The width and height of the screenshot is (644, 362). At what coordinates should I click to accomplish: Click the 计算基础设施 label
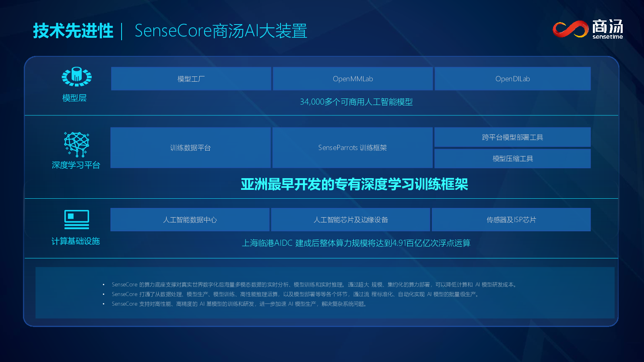tap(75, 241)
